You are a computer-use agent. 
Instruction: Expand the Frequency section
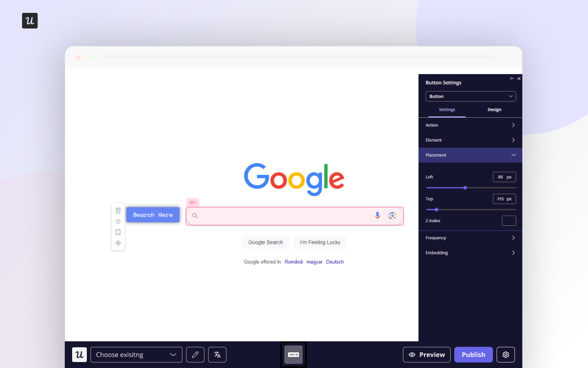pos(470,238)
